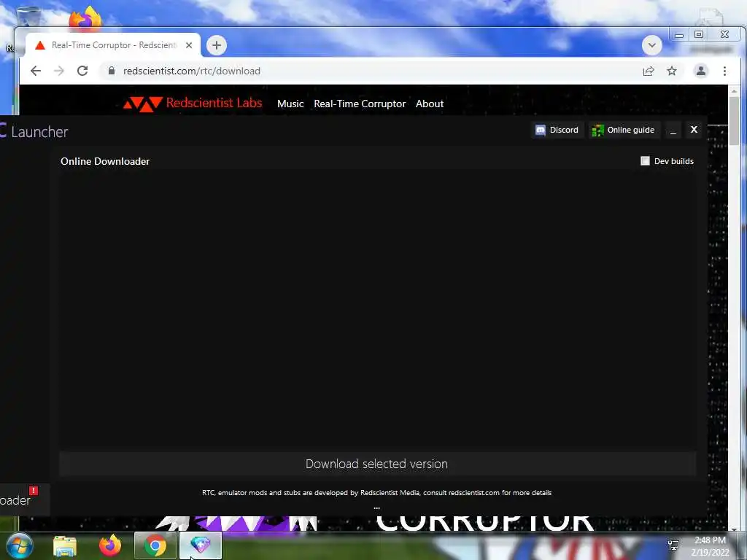
Task: Click the Chrome page vertical scrollbar
Action: [x=734, y=122]
